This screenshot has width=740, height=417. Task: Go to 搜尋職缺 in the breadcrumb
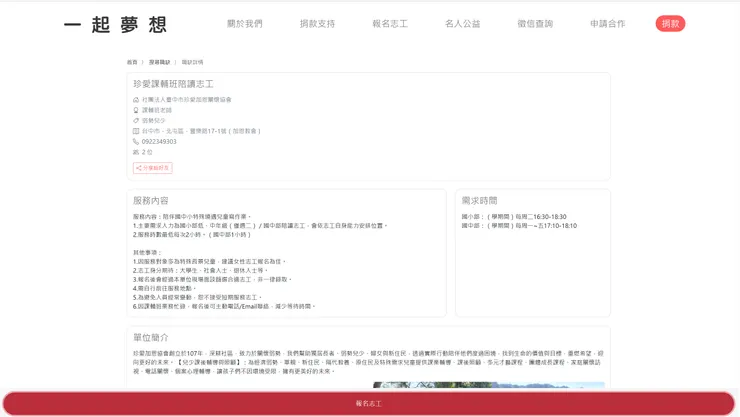pos(160,62)
